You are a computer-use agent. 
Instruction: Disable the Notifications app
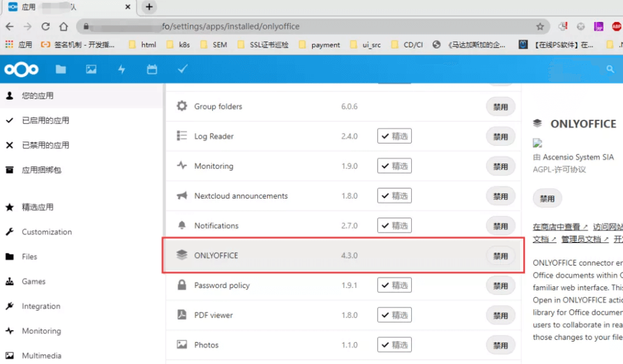(501, 226)
